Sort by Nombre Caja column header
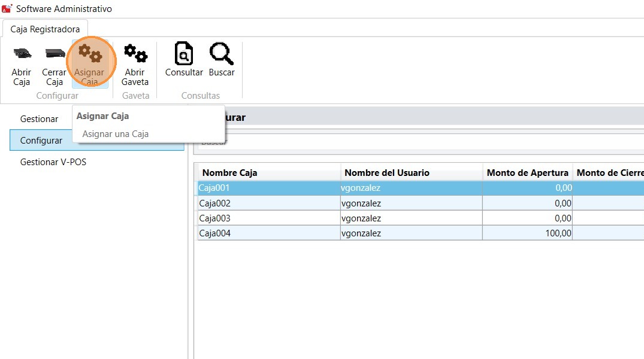Screen dimensions: 644x359 pyautogui.click(x=269, y=173)
